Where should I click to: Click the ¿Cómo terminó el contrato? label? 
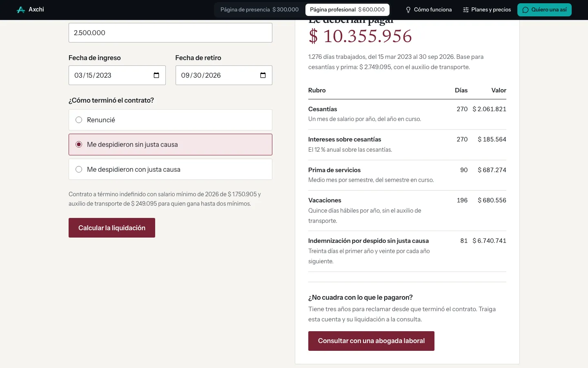point(111,100)
